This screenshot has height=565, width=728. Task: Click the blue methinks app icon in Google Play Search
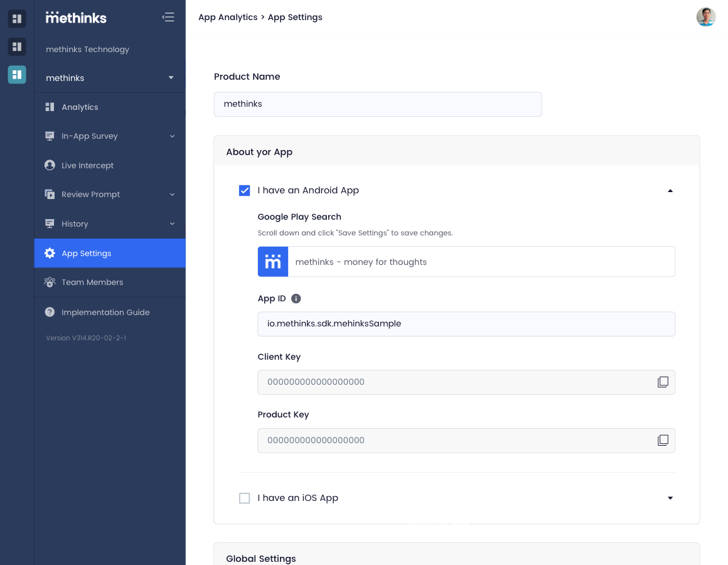pyautogui.click(x=273, y=262)
